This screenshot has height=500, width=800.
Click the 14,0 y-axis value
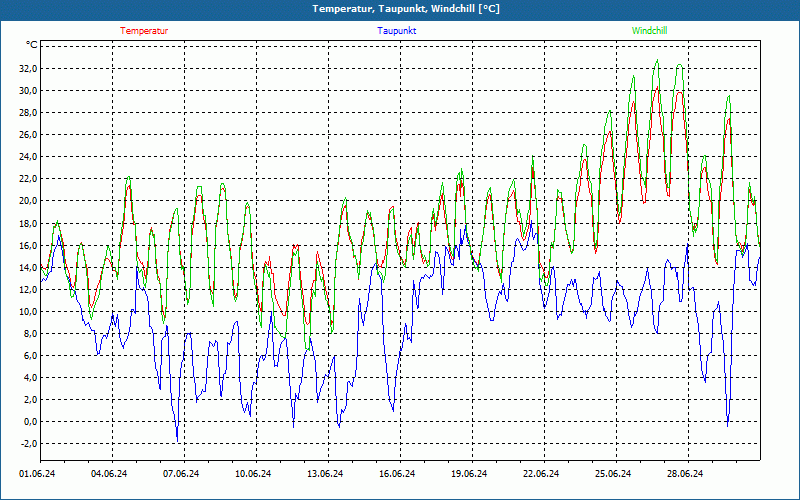pos(28,267)
